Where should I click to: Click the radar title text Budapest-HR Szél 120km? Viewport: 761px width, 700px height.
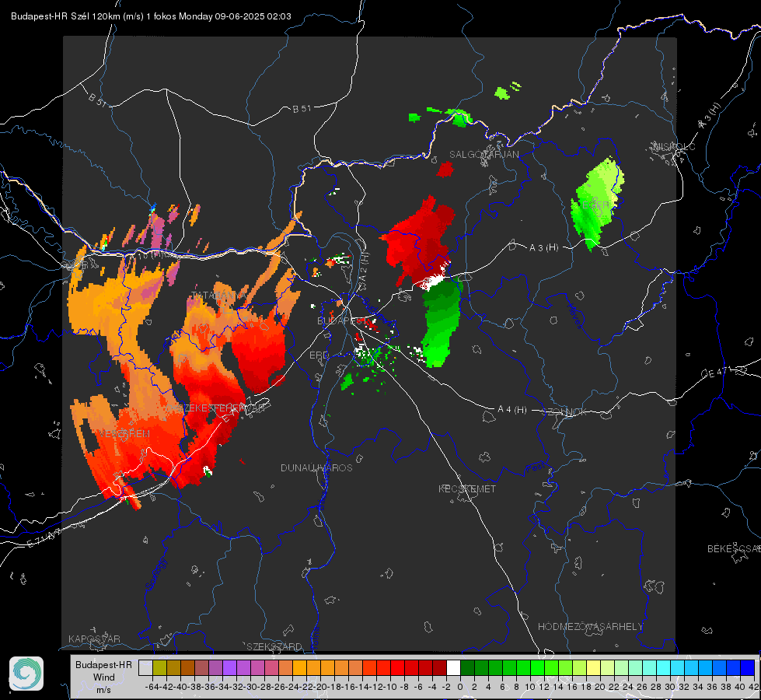click(x=65, y=16)
